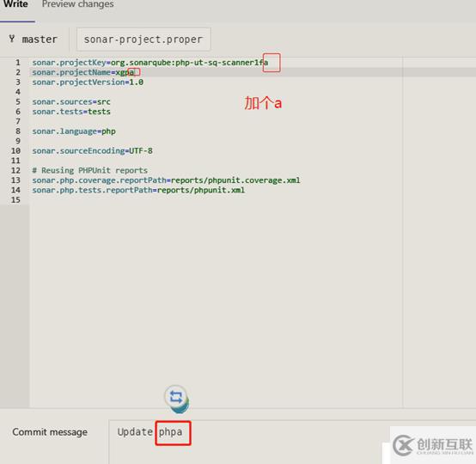476x464 pixels.
Task: Switch to the Write tab
Action: (x=15, y=4)
